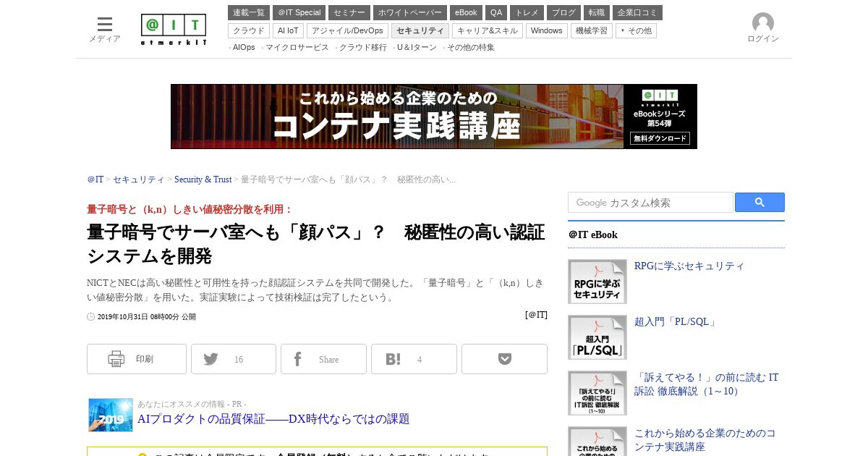The image size is (868, 456).
Task: Click the article headline 量子暗号でサーバ室へも「顔パス」
Action: tap(316, 244)
